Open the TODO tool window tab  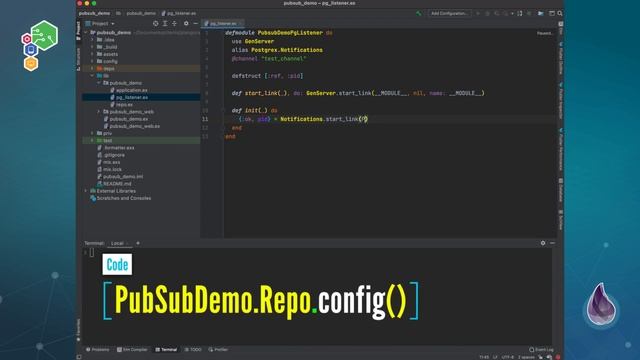pyautogui.click(x=193, y=350)
